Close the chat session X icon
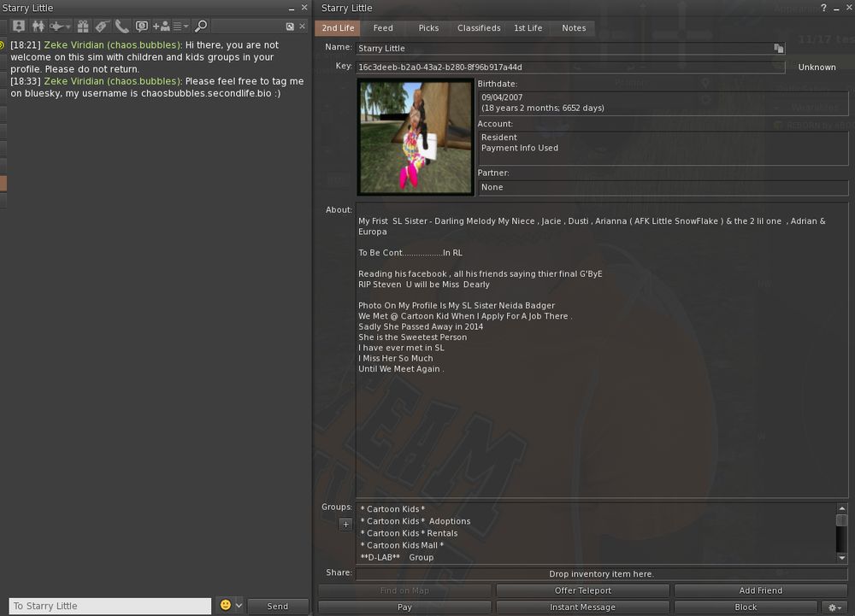This screenshot has height=616, width=855. (x=302, y=26)
